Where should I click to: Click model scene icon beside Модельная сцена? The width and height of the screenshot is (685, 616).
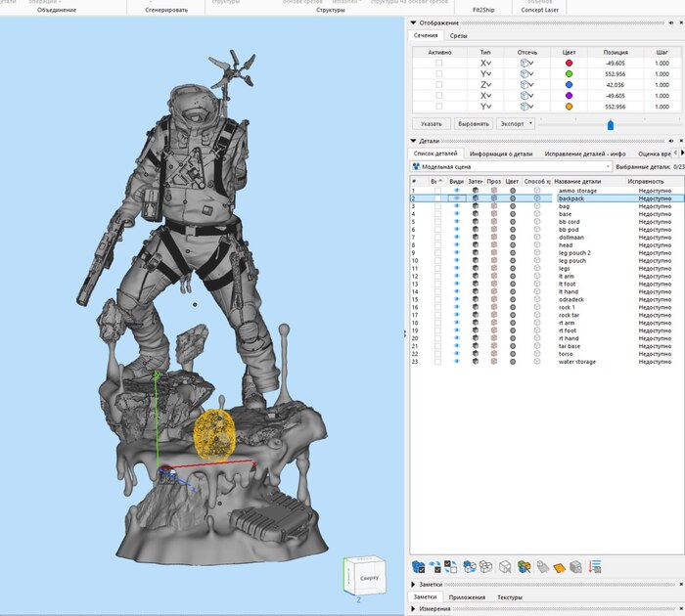pos(416,166)
